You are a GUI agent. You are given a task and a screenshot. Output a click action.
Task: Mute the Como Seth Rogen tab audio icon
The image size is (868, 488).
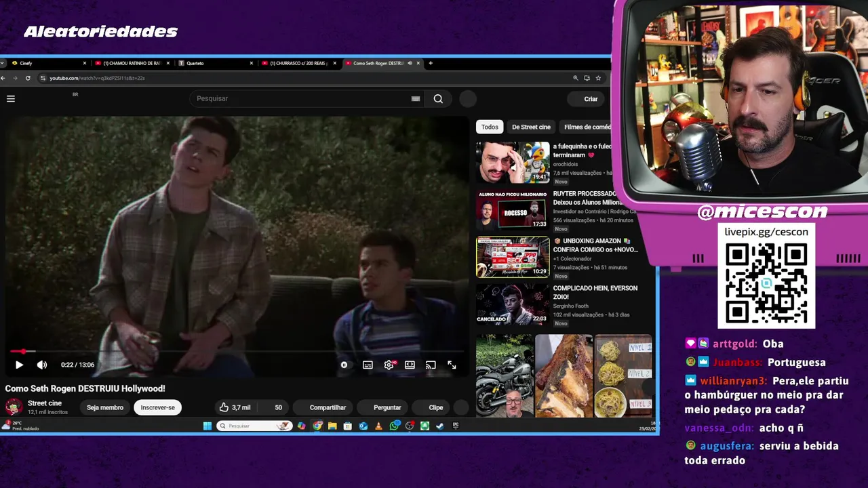tap(410, 63)
